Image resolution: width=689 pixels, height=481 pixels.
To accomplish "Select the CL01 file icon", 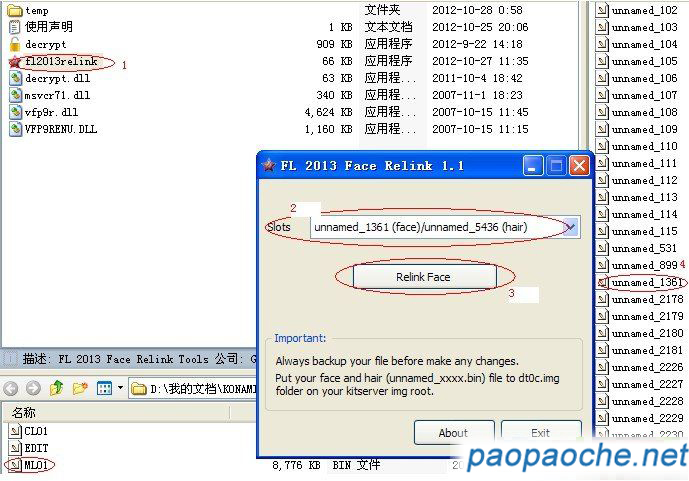I will (x=15, y=431).
